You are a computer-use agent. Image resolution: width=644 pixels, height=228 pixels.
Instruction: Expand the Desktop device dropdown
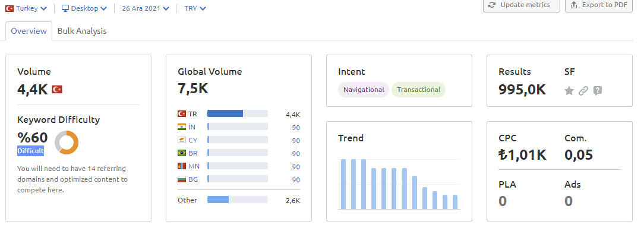84,8
